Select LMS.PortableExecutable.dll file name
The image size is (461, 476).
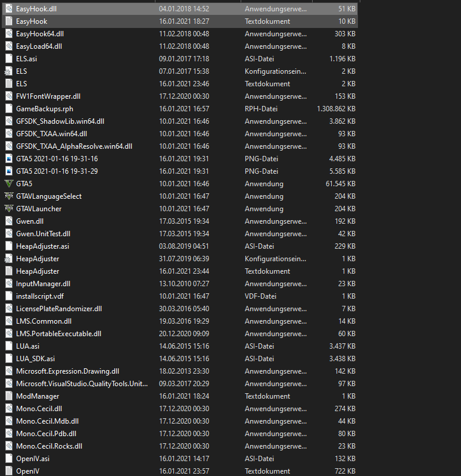[x=58, y=334]
